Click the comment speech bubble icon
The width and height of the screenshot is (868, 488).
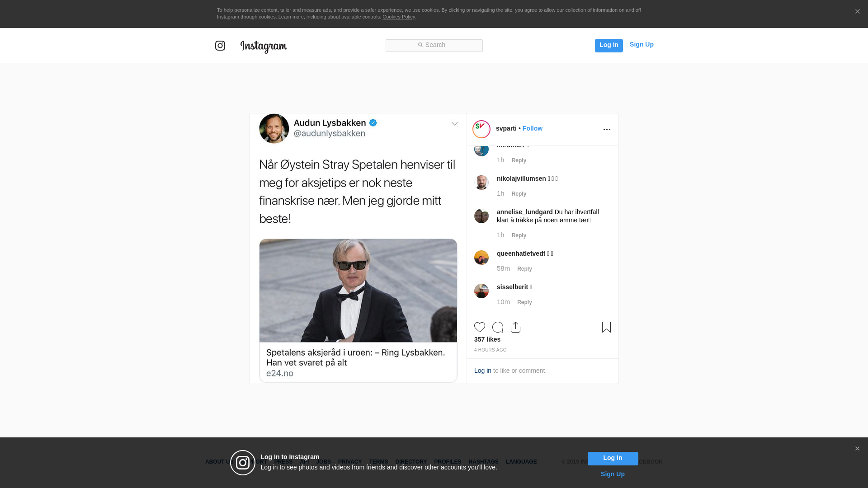(498, 327)
